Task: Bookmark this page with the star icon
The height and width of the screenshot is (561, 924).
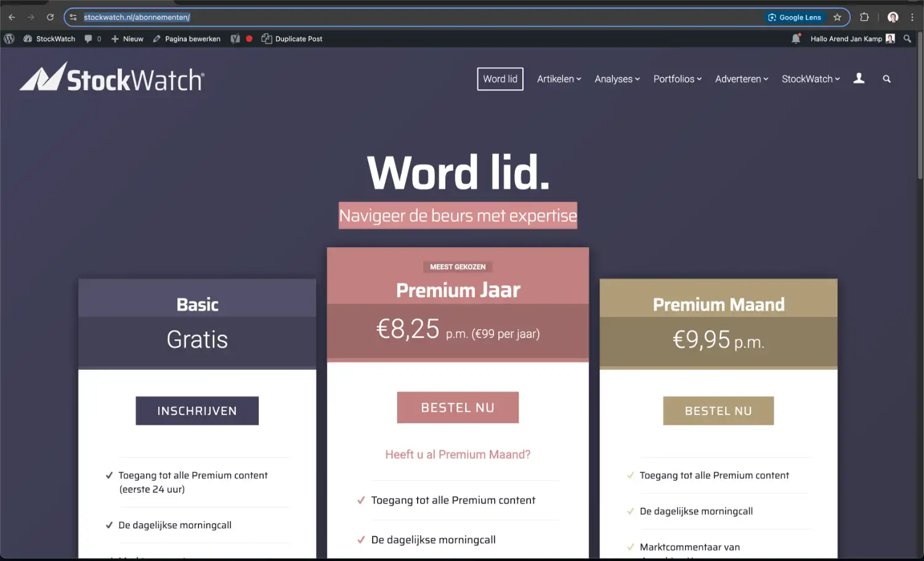Action: pos(837,17)
